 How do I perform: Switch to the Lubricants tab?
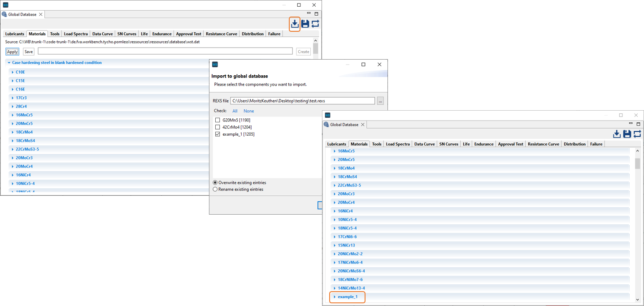tap(14, 34)
